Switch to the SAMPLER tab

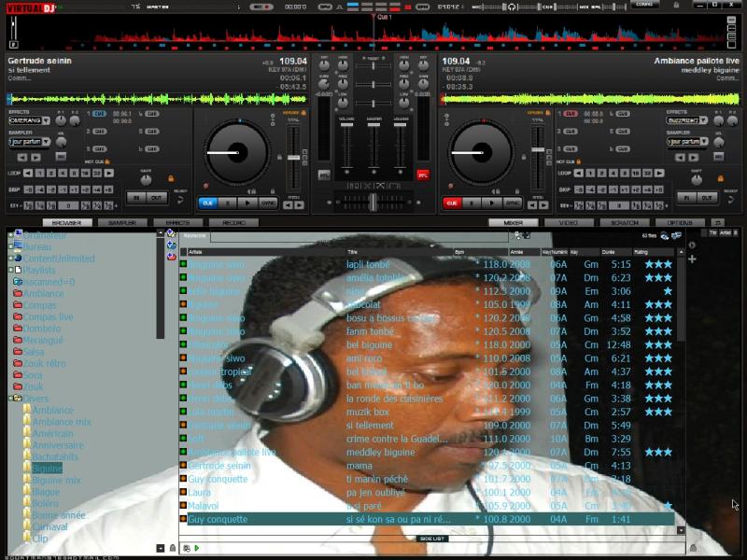click(x=122, y=223)
